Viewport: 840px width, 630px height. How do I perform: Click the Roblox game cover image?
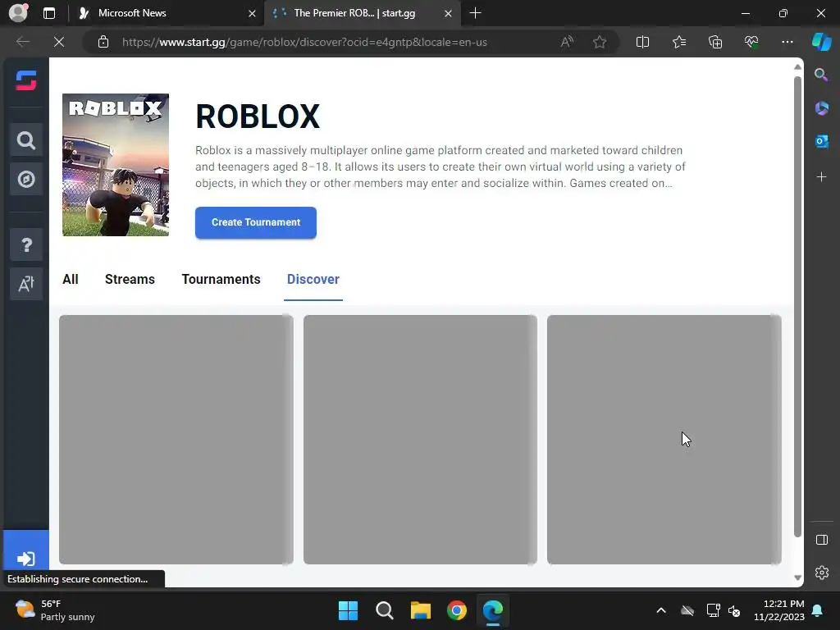click(116, 165)
